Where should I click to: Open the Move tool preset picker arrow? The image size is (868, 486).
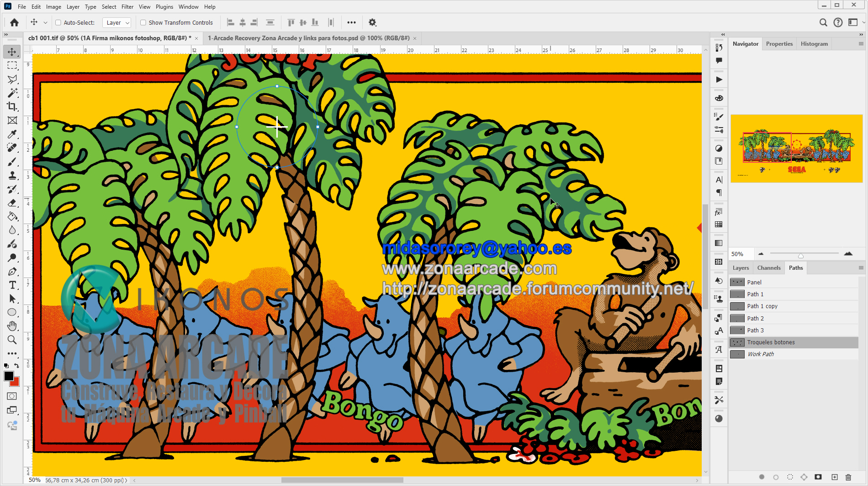(x=45, y=22)
